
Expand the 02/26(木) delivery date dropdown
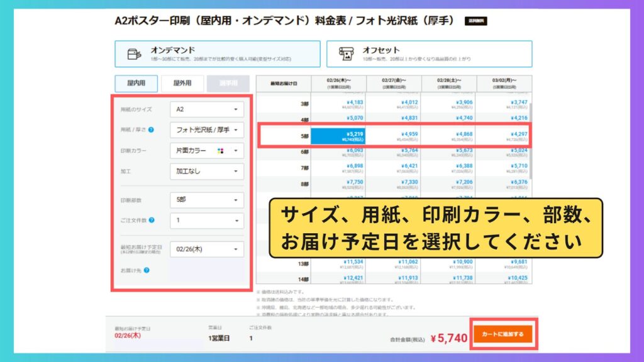206,250
